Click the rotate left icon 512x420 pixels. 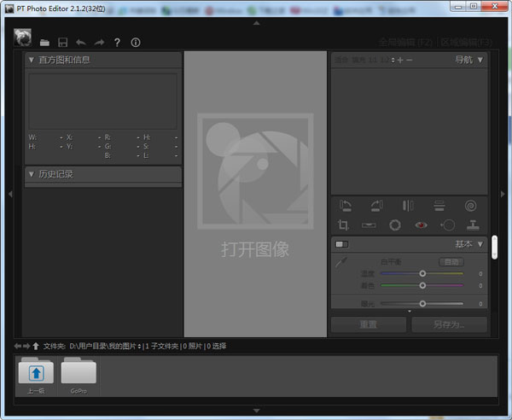(x=345, y=205)
